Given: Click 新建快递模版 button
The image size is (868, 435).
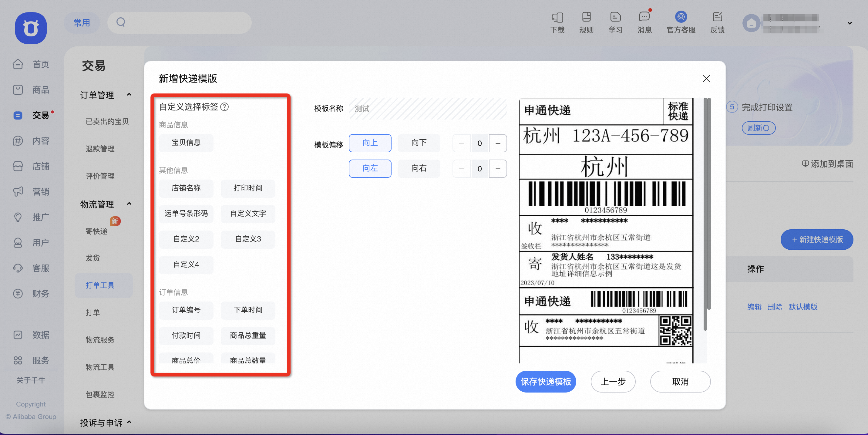Looking at the screenshot, I should pos(817,240).
